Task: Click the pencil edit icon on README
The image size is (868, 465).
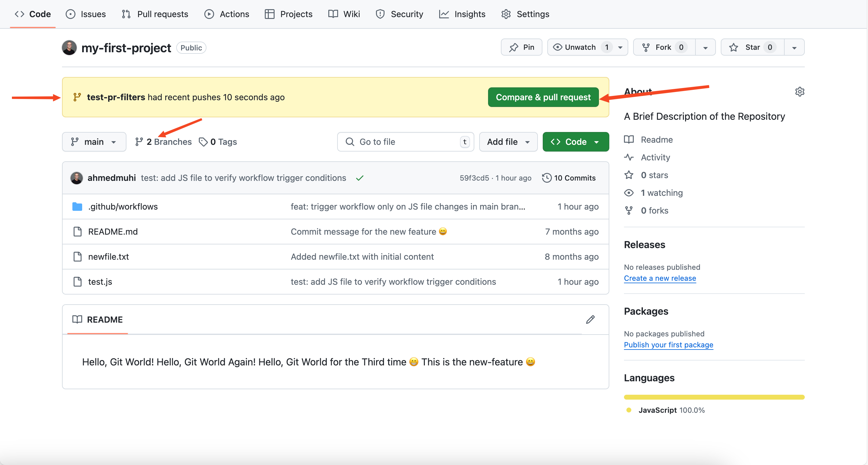Action: tap(590, 320)
